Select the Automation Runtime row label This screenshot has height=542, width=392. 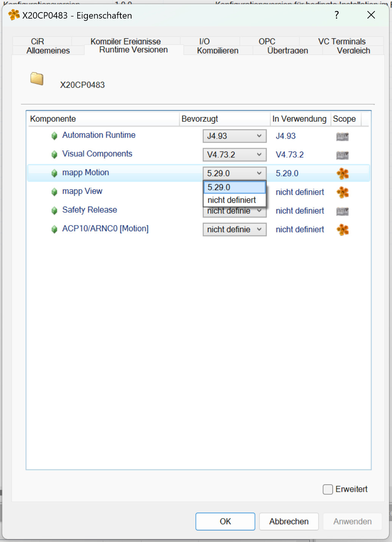(99, 135)
